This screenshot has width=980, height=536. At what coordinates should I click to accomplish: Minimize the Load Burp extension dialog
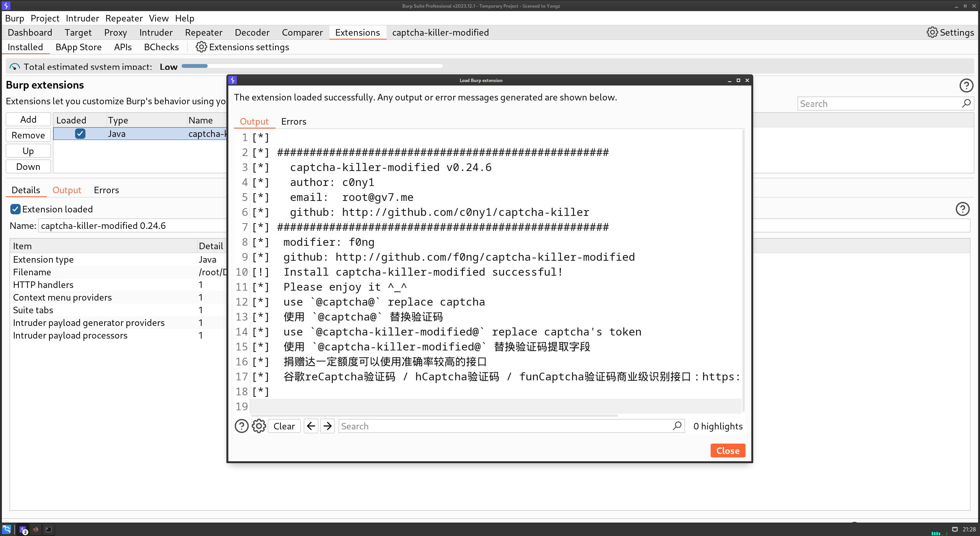click(729, 80)
